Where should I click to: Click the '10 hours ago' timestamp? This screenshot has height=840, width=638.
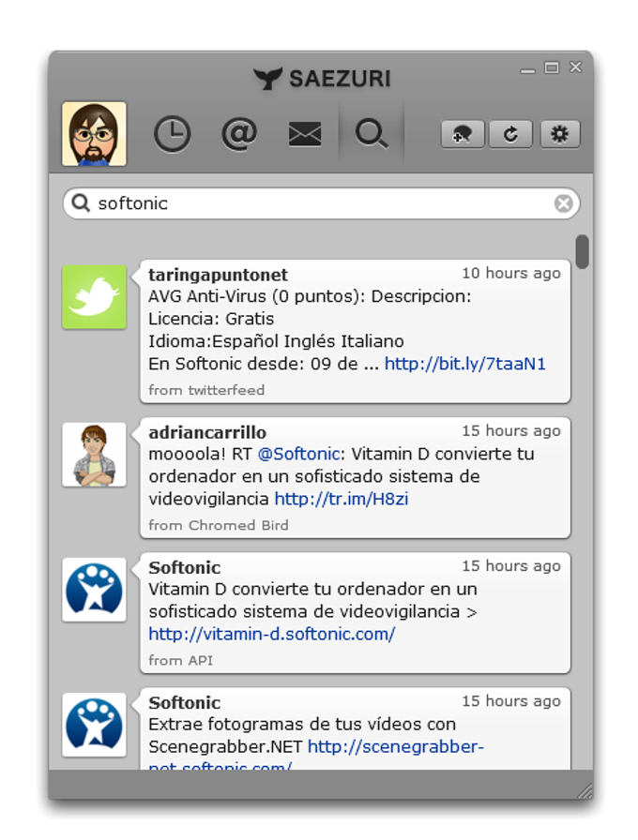pyautogui.click(x=511, y=273)
